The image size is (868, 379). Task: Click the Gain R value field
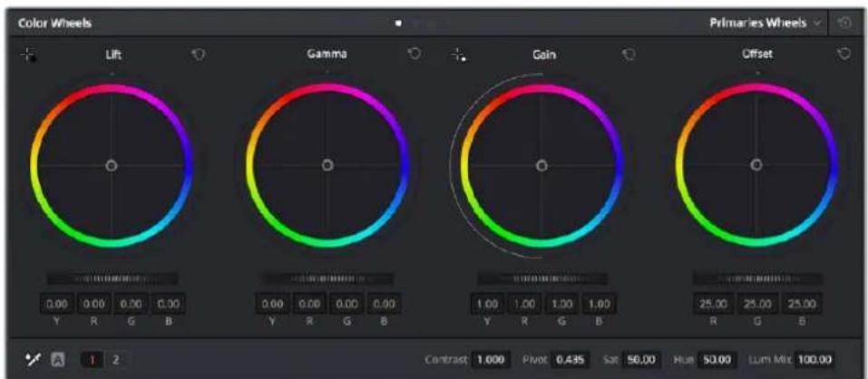(524, 304)
